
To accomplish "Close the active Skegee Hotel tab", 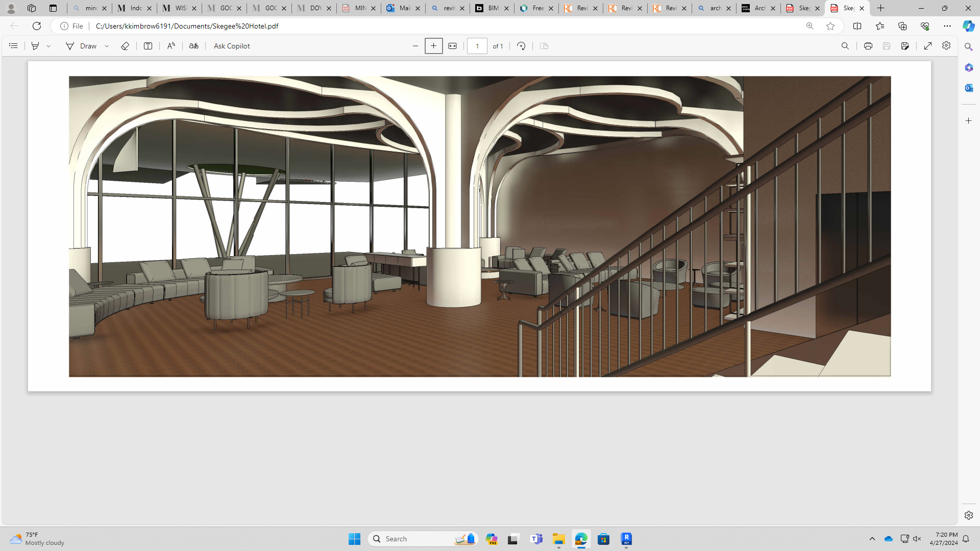I will 862,8.
